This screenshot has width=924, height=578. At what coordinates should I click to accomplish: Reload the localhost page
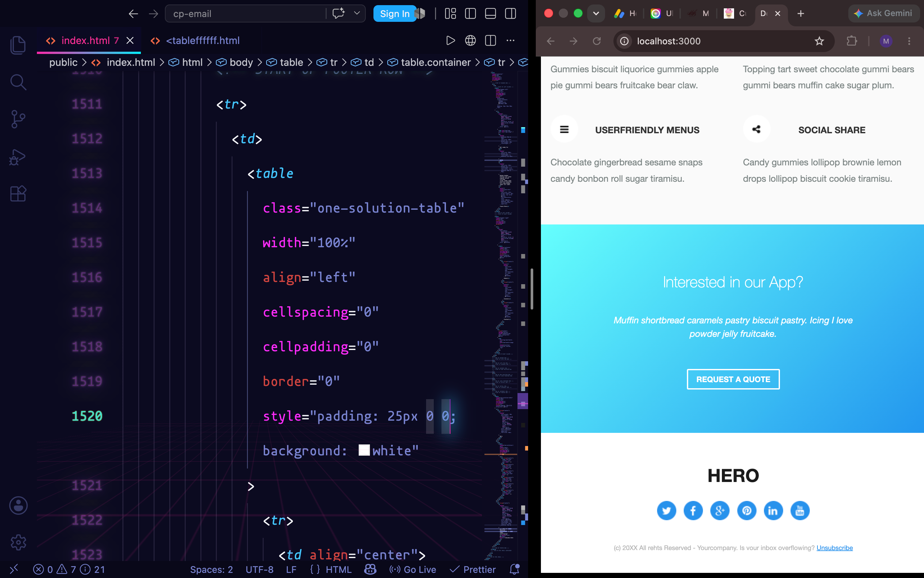click(x=597, y=41)
